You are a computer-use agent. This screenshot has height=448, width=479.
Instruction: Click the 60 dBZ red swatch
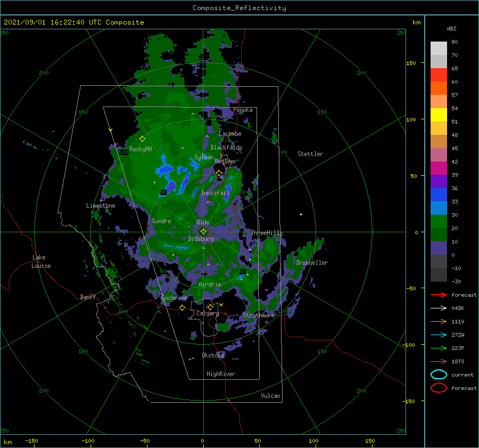[x=439, y=75]
